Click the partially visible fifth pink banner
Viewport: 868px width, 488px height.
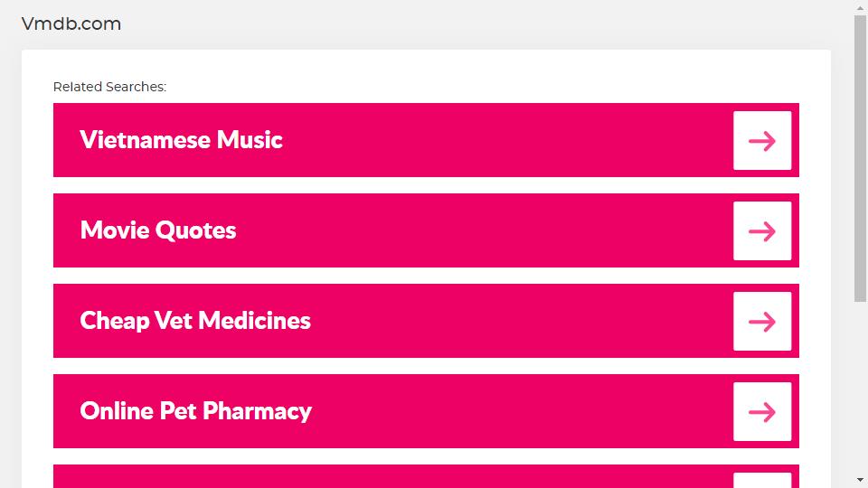click(x=426, y=476)
